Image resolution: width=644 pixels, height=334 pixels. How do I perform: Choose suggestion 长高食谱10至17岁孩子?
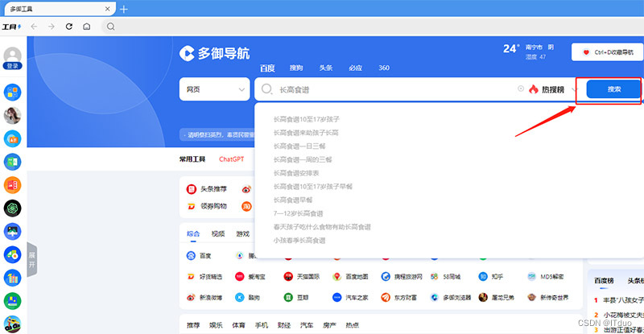click(x=307, y=119)
